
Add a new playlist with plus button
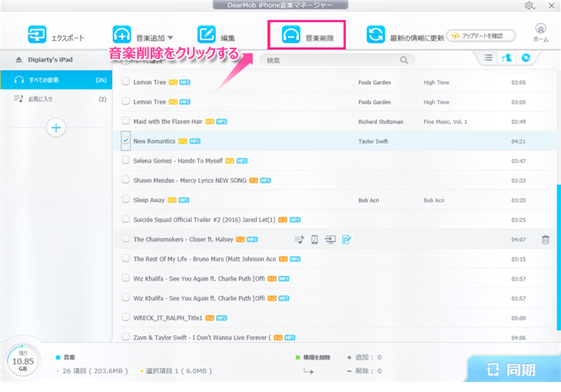click(56, 128)
